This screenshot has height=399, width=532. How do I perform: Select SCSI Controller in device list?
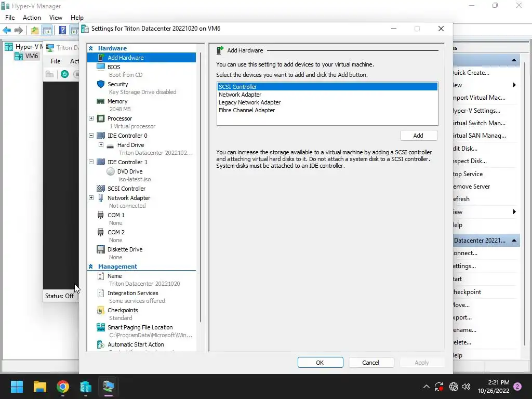pos(327,87)
